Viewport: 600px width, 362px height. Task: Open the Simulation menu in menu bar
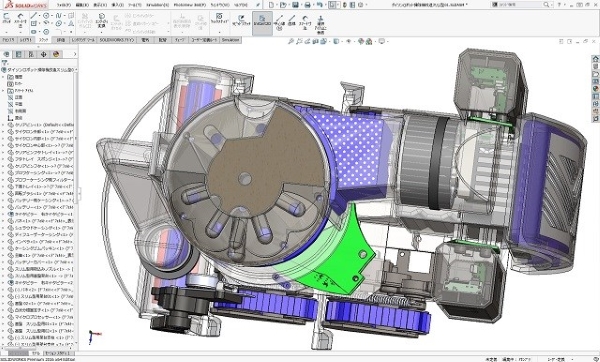pyautogui.click(x=158, y=5)
